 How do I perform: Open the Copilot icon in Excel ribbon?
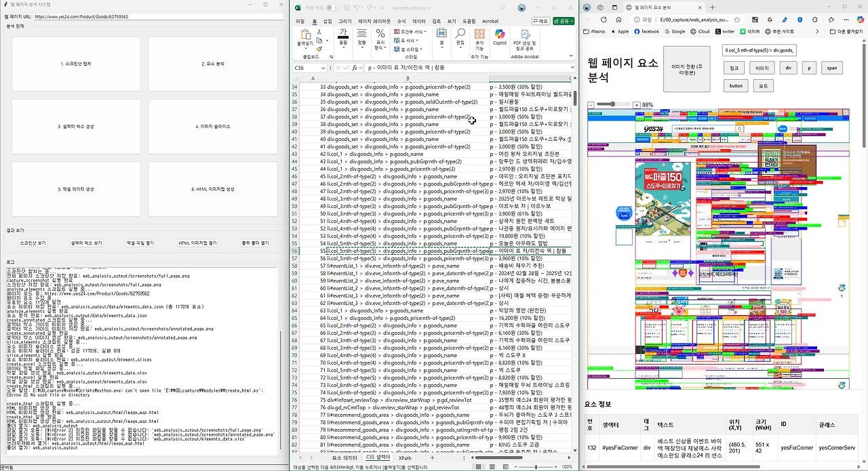(500, 33)
